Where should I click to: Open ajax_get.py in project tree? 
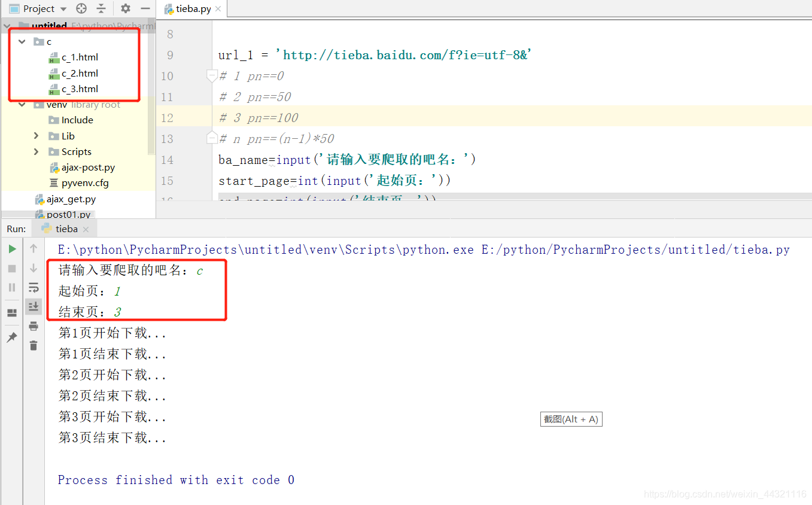click(x=71, y=199)
